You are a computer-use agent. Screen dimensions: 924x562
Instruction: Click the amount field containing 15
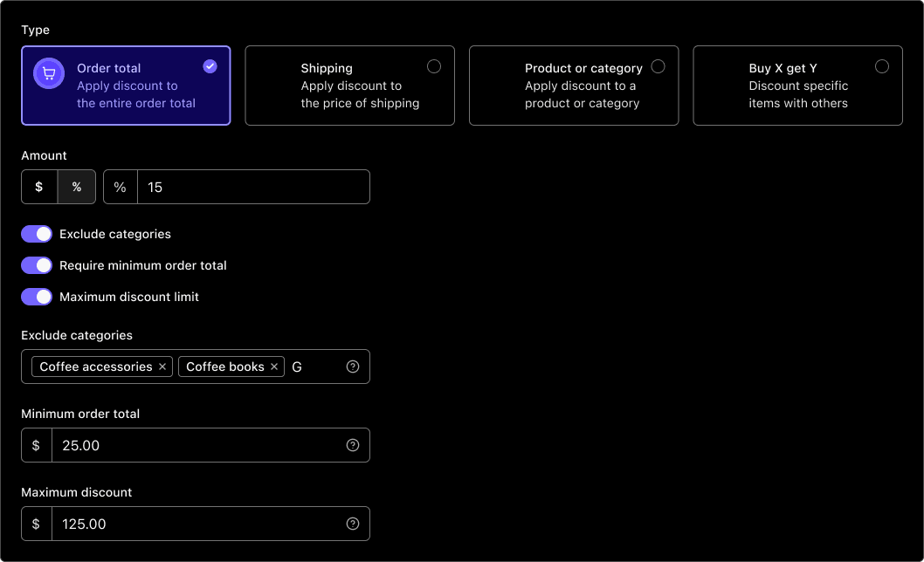pos(253,187)
